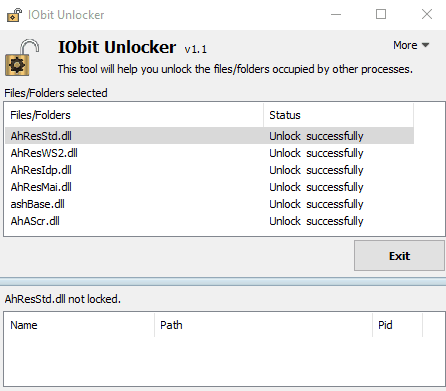
Task: Maximize the IObit Unlocker window
Action: (x=381, y=15)
